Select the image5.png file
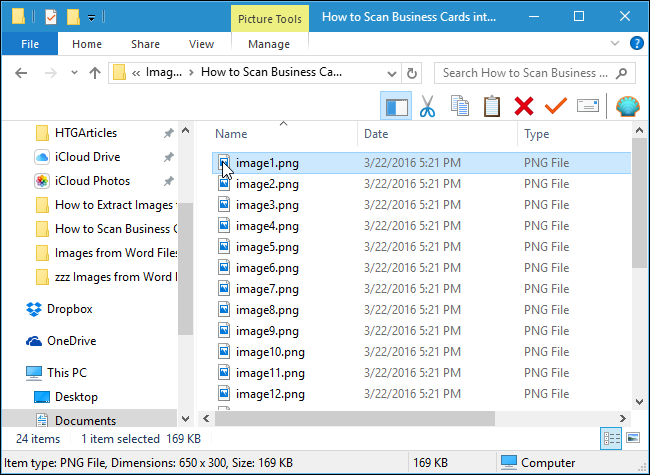The image size is (650, 475). click(270, 247)
